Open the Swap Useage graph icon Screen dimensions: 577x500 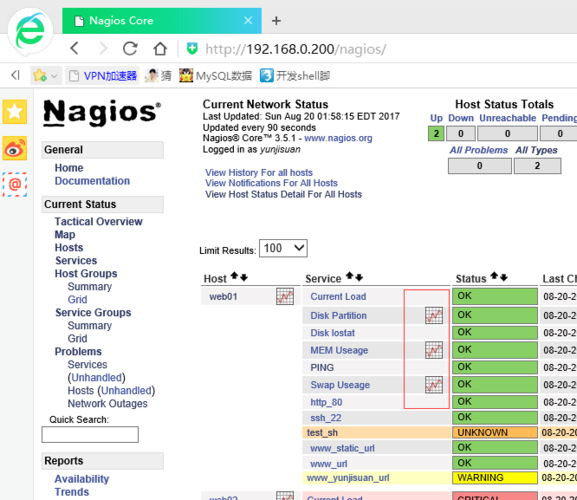tap(434, 385)
